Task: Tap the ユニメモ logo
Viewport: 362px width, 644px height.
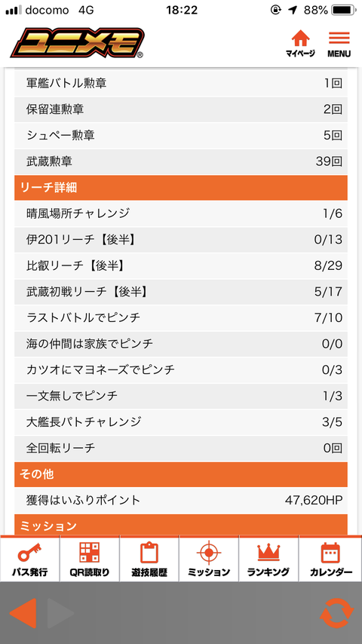Action: (x=78, y=44)
